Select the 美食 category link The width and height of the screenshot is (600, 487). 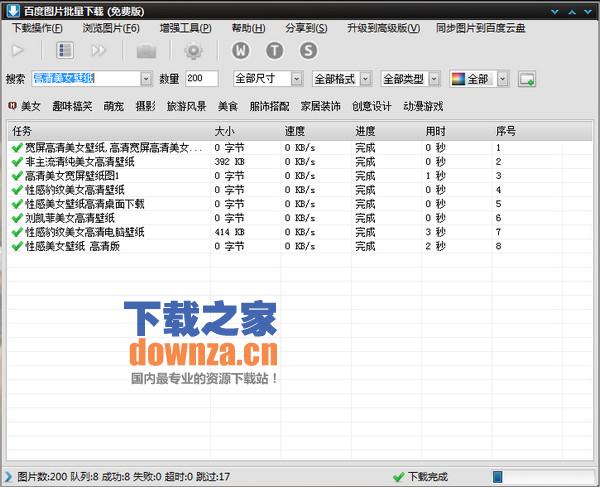[x=228, y=106]
